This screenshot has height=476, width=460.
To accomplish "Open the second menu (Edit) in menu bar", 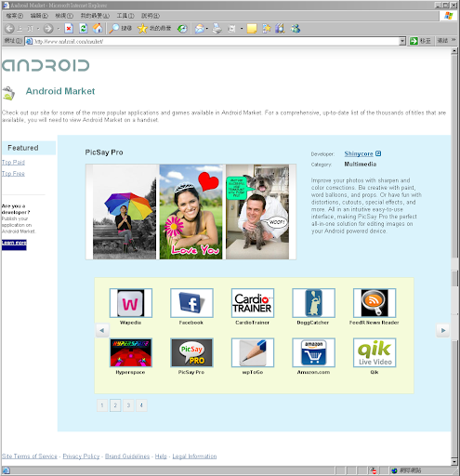I will pos(39,16).
